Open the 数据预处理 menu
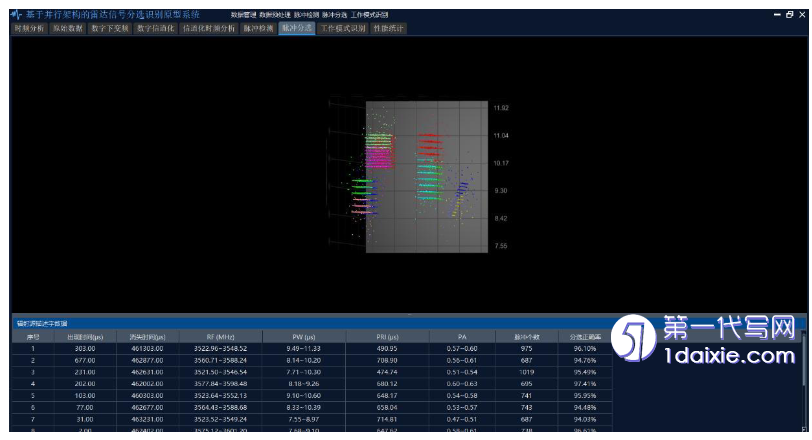The image size is (812, 440). coord(273,15)
